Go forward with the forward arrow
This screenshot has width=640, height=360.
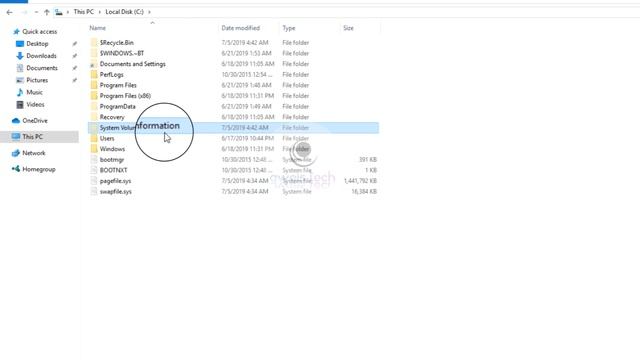point(24,12)
